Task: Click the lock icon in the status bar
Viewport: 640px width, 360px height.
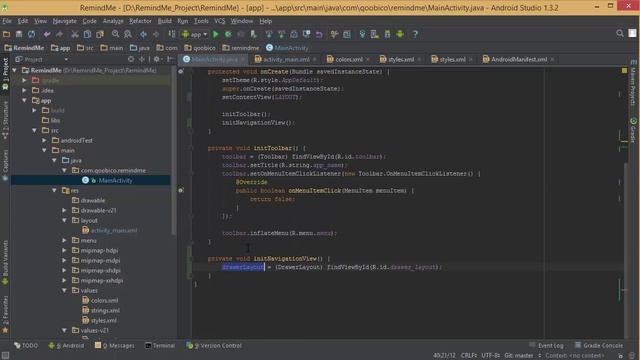Action: click(620, 356)
